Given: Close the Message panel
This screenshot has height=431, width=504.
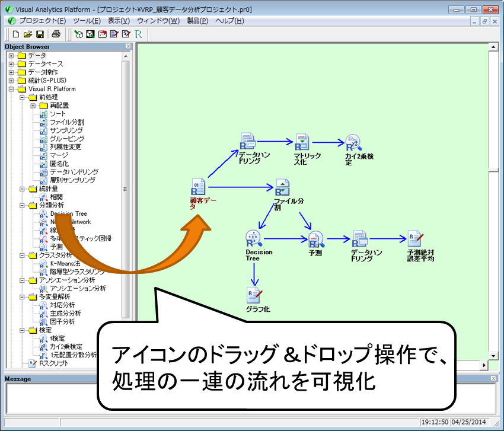Looking at the screenshot, I should pos(493,379).
